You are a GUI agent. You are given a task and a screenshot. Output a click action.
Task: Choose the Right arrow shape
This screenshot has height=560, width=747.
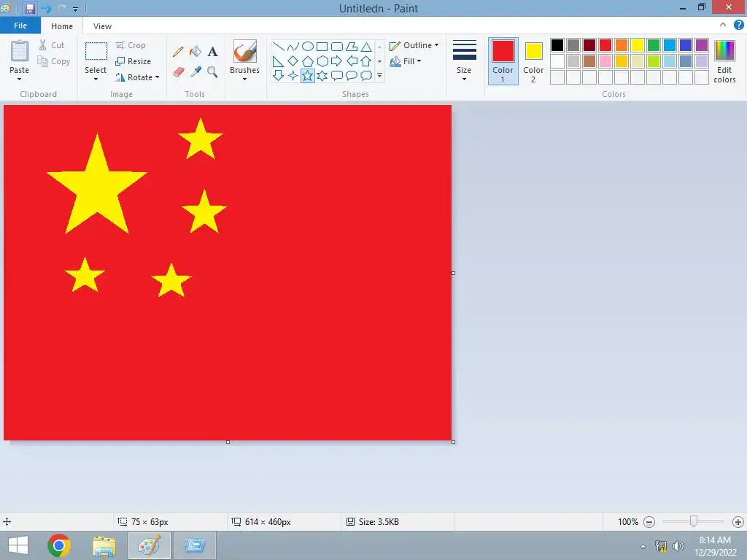337,61
